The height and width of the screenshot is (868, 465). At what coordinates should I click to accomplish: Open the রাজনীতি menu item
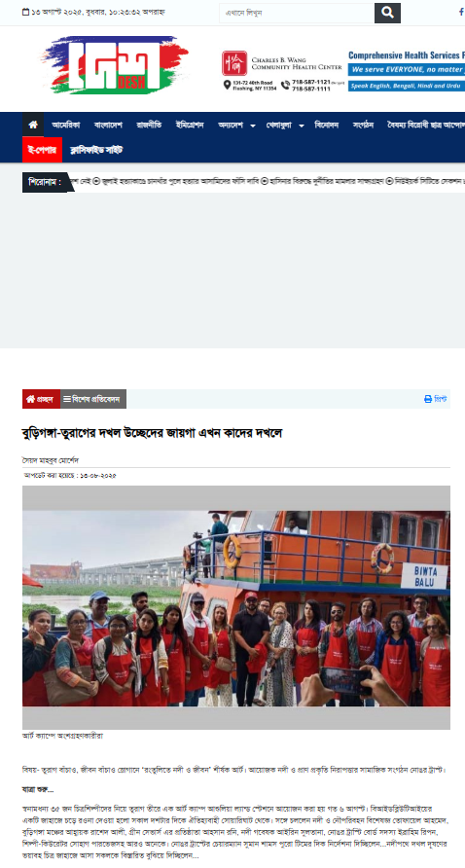click(x=150, y=126)
